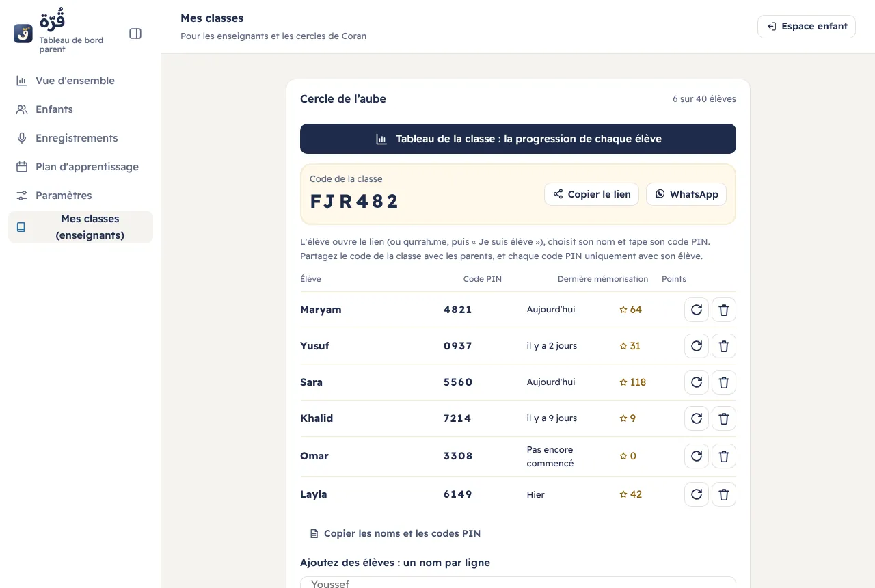The image size is (875, 588).
Task: Click '6 sur 40 élèves' counter
Action: coord(704,99)
